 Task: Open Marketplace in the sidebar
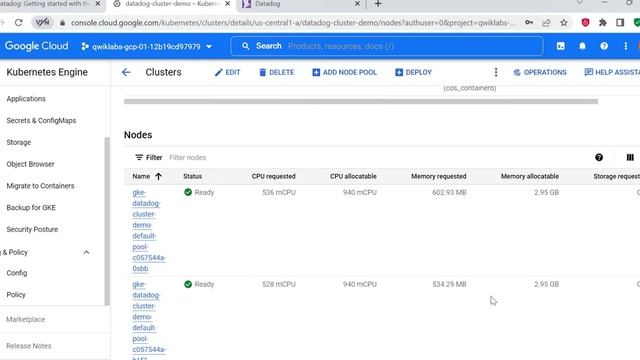click(26, 319)
